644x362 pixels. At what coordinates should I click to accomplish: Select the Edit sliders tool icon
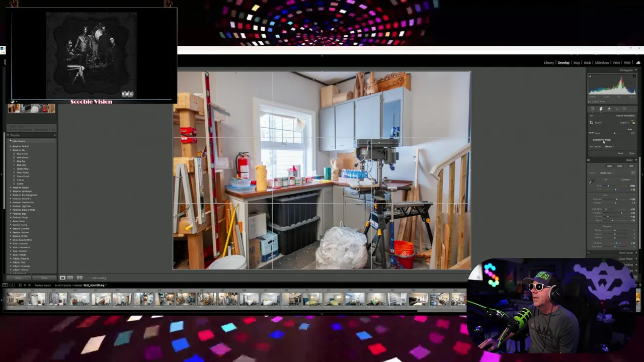pyautogui.click(x=593, y=109)
